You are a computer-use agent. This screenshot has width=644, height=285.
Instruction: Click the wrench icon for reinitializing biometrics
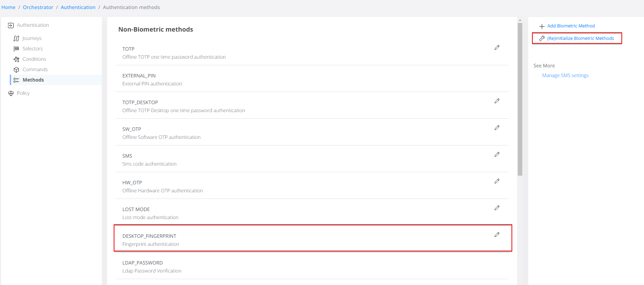542,39
